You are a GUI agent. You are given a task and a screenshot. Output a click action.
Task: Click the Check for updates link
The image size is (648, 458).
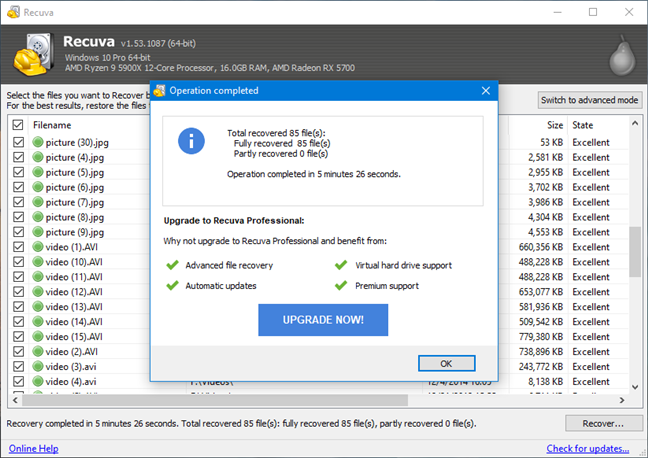tap(587, 448)
